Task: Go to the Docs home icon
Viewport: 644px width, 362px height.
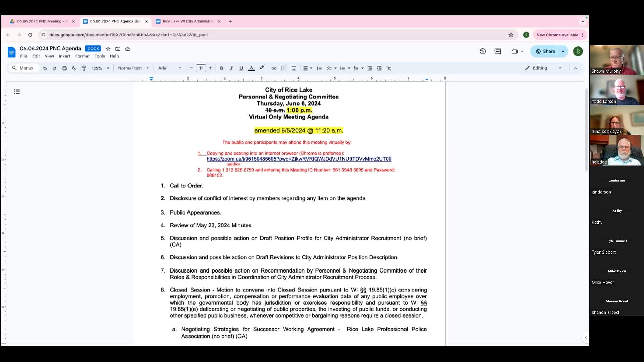Action: [x=12, y=52]
